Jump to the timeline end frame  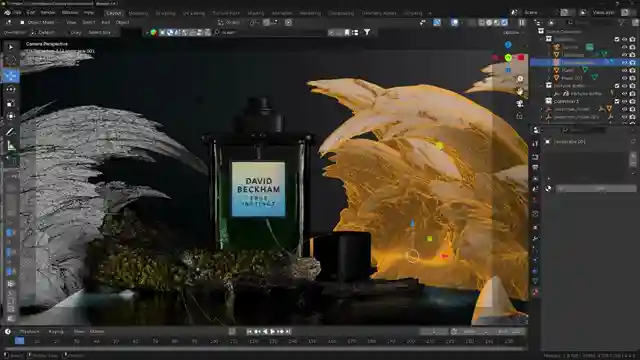coord(288,331)
